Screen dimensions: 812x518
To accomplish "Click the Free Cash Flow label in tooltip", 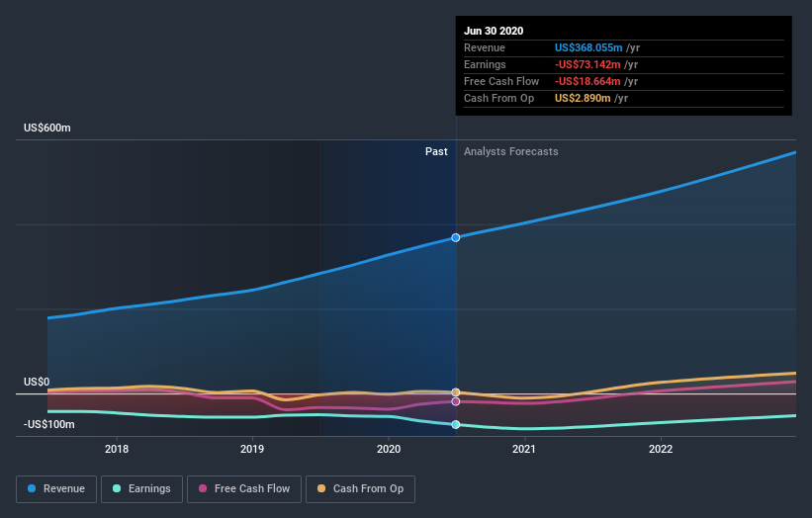I will tap(501, 81).
